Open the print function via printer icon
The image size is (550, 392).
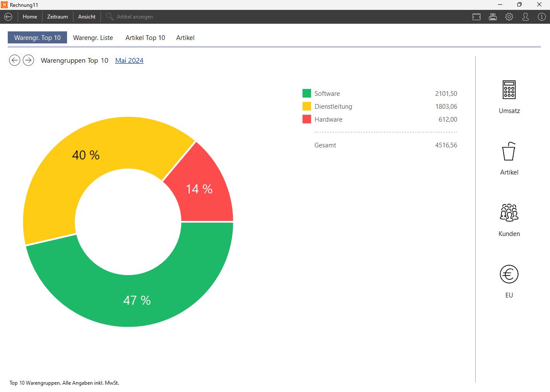493,17
